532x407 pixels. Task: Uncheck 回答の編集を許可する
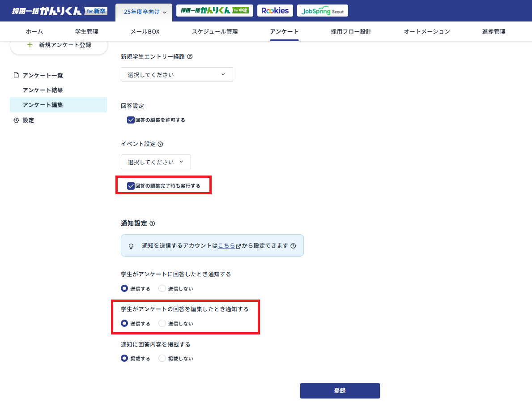coord(131,120)
